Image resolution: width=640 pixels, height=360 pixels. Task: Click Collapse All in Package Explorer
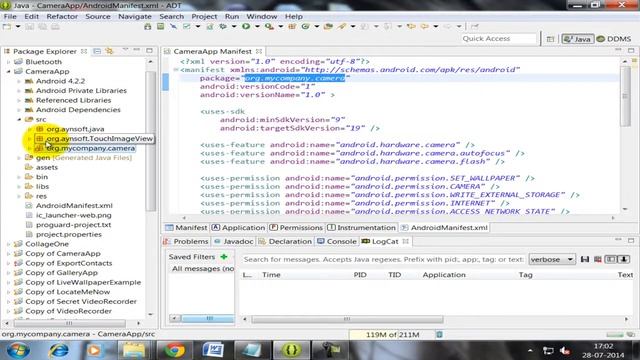(97, 51)
